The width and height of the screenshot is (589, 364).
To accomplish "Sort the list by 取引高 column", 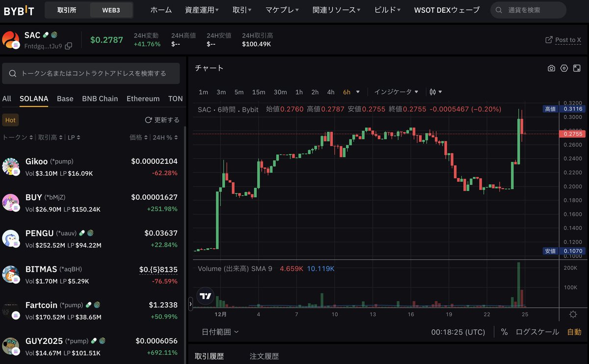I will tap(51, 137).
